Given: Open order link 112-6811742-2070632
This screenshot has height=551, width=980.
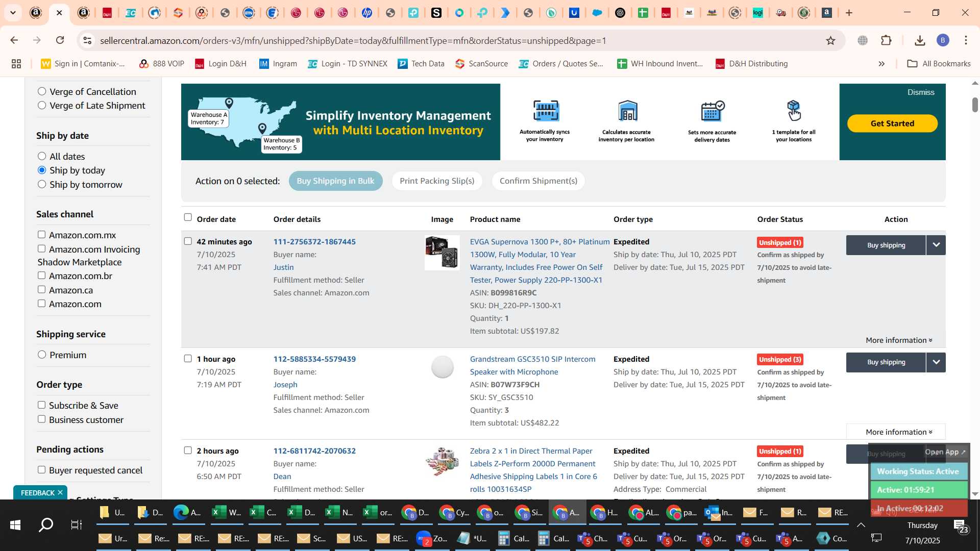Looking at the screenshot, I should click(314, 451).
